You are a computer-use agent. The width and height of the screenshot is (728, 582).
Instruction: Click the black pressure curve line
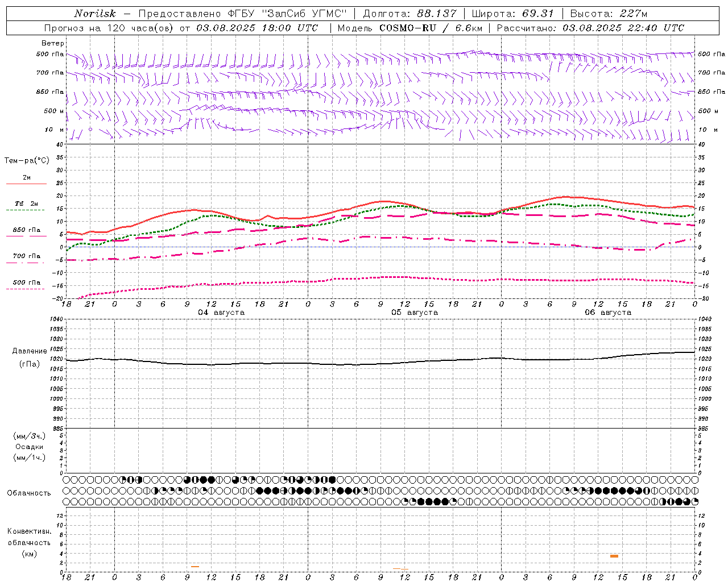pos(380,364)
